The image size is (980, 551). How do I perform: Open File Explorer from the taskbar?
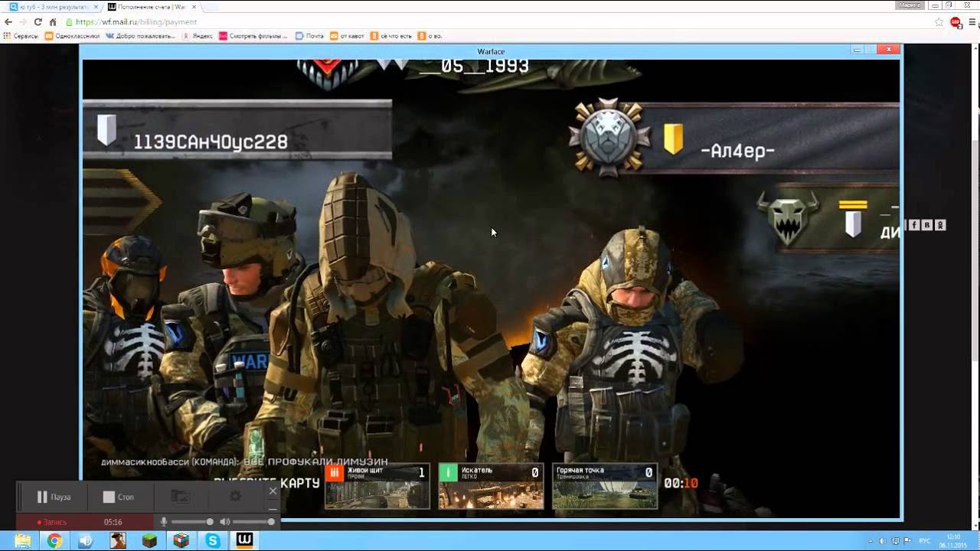click(23, 541)
